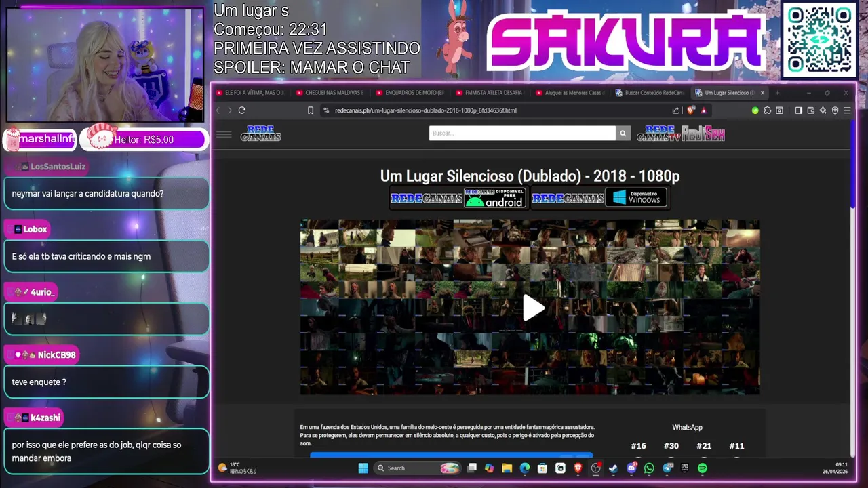Viewport: 868px width, 488px height.
Task: Click LosSantosLuiz username in chat overlay
Action: [x=58, y=167]
